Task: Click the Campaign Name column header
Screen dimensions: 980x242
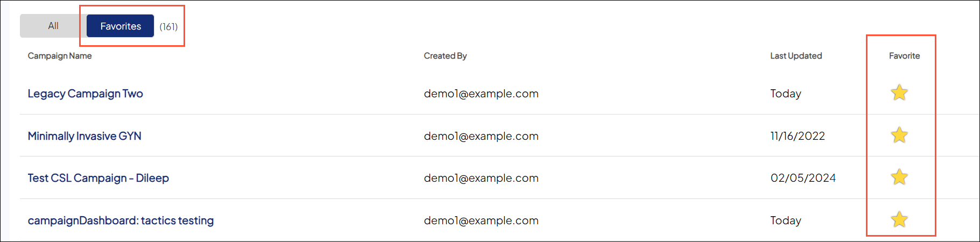Action: point(60,56)
